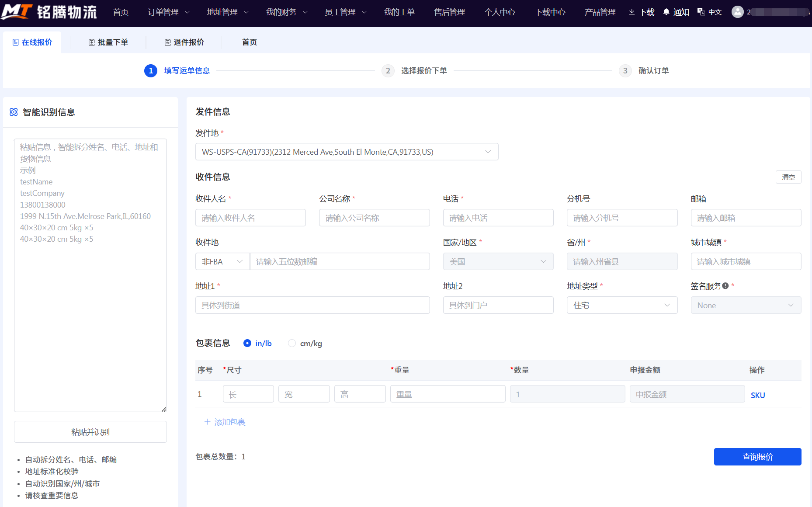This screenshot has height=507, width=812.
Task: Click the language translate icon beside 中文
Action: click(x=701, y=12)
